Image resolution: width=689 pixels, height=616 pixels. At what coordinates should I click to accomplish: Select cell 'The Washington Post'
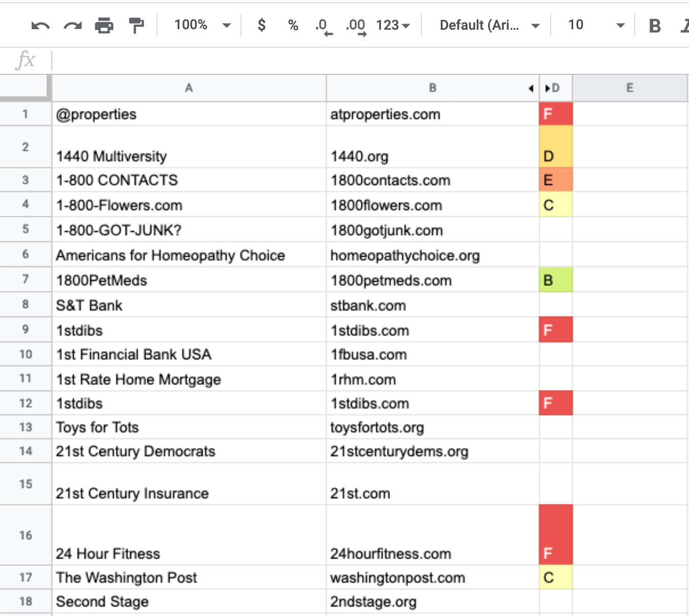(x=189, y=578)
